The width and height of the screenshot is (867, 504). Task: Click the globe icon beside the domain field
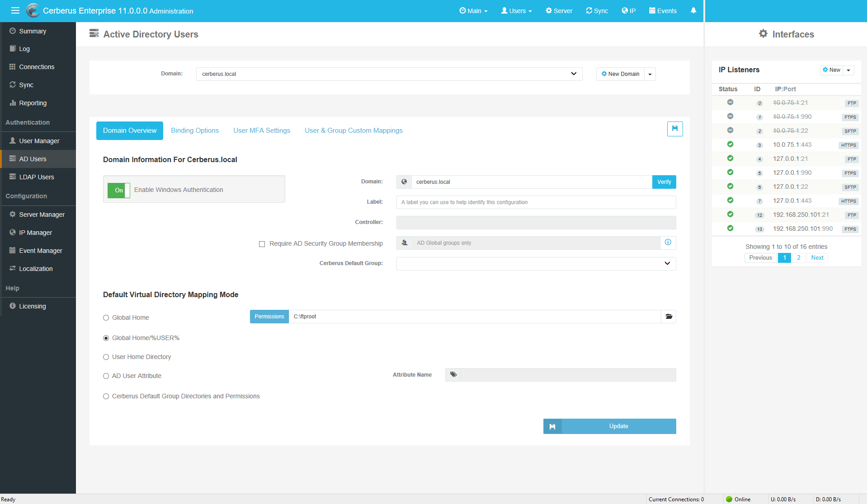(x=404, y=182)
